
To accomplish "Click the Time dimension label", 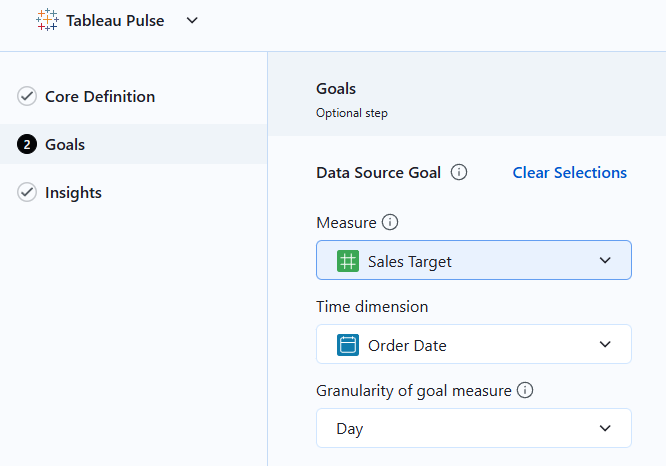I will pos(372,307).
